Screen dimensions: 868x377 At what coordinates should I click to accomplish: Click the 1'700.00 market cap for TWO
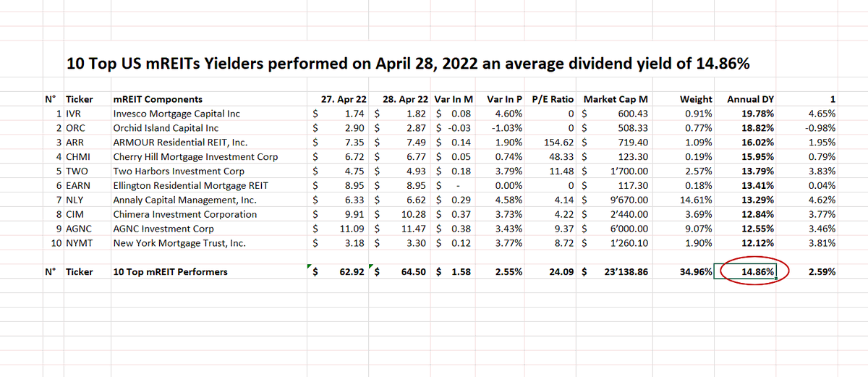pyautogui.click(x=629, y=171)
